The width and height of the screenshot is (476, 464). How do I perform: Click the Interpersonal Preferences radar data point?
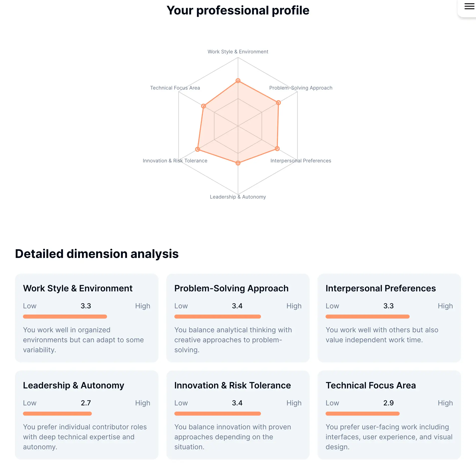click(277, 149)
